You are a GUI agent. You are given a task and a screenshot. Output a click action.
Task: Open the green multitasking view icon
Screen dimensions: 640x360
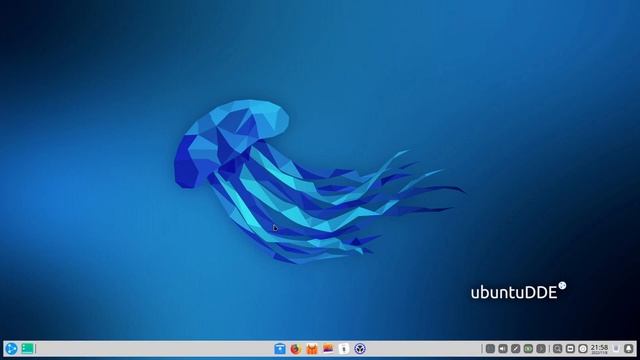[x=27, y=349]
